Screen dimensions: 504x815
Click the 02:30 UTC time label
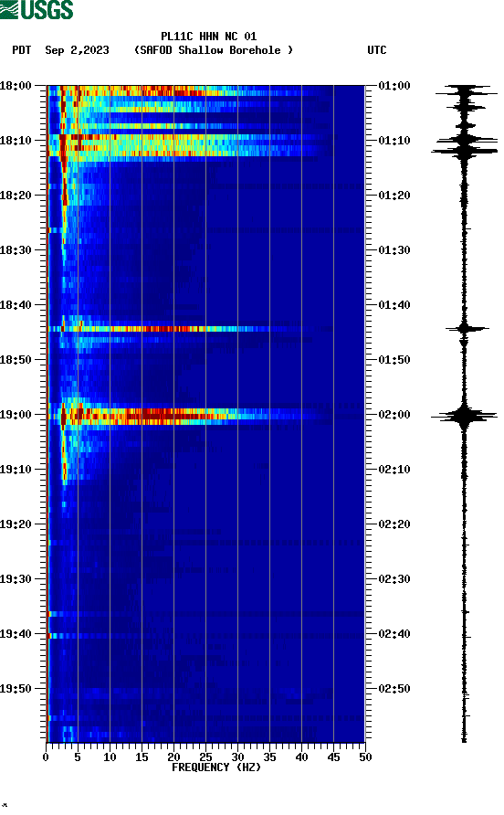[394, 579]
